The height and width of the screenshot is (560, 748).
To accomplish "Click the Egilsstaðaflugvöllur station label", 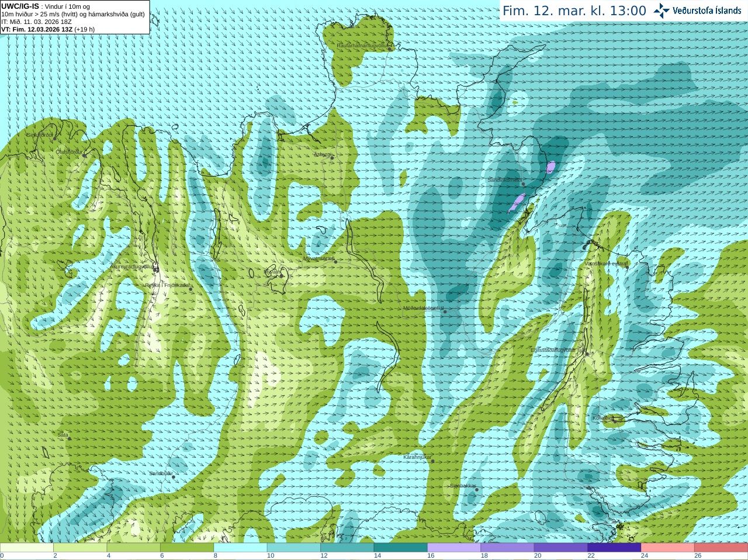I will pos(558,350).
